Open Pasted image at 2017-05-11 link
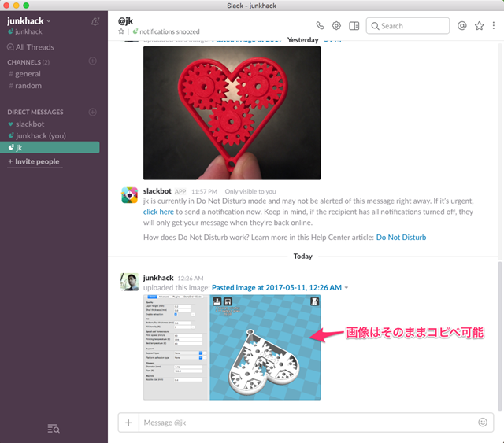The width and height of the screenshot is (504, 443). (276, 287)
